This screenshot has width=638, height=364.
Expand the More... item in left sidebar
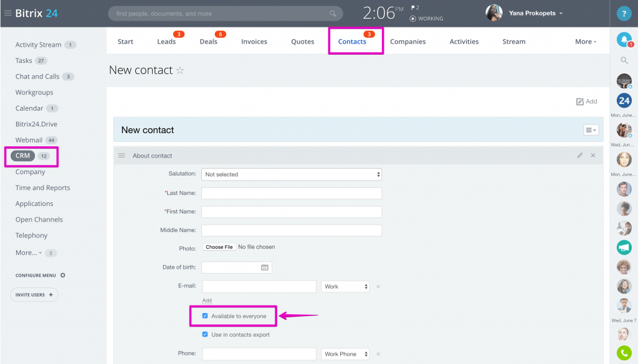tap(29, 253)
